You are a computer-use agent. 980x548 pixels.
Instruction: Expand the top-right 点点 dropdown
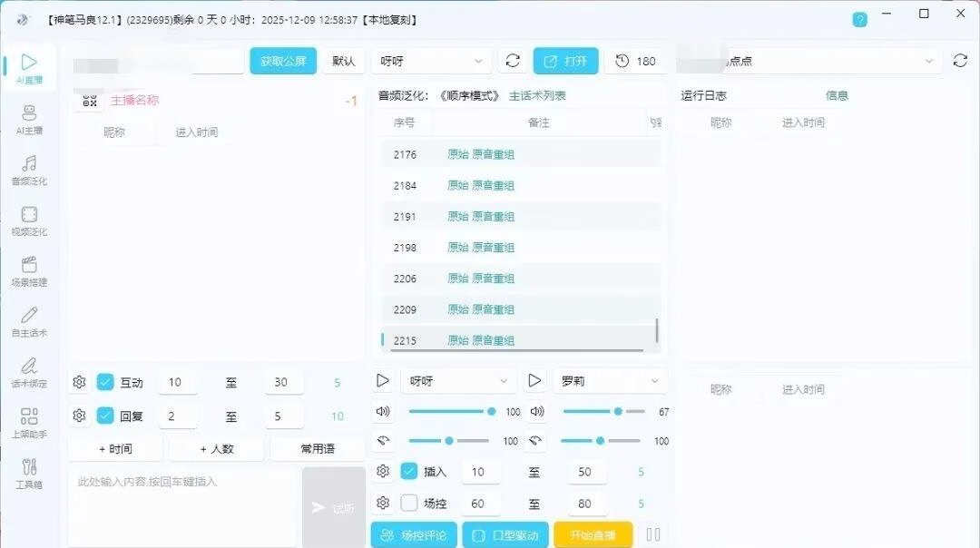[808, 61]
